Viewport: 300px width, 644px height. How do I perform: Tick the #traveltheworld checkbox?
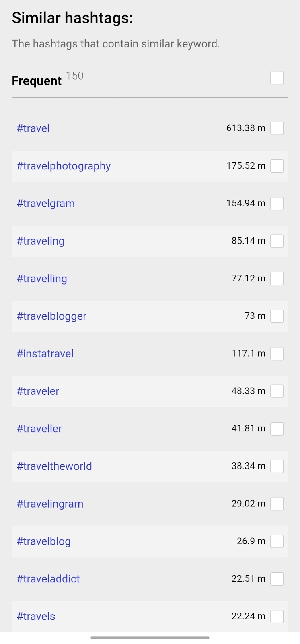[277, 466]
